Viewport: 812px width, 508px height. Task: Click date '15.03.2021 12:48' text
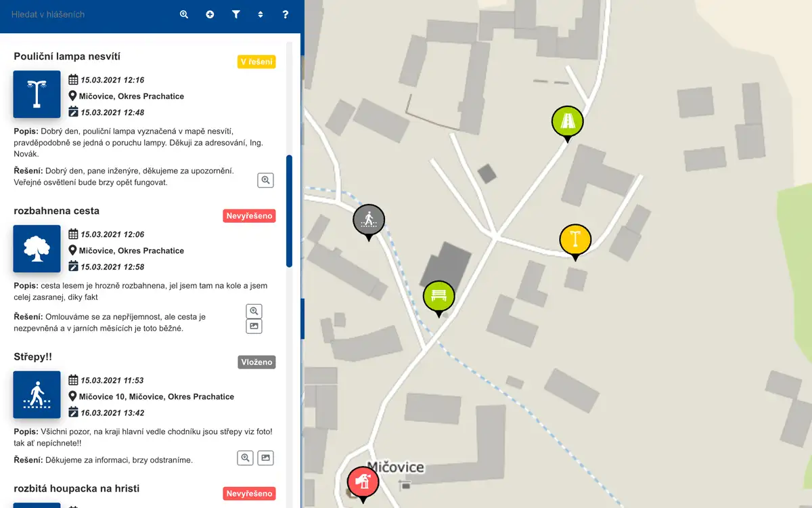[x=112, y=112]
